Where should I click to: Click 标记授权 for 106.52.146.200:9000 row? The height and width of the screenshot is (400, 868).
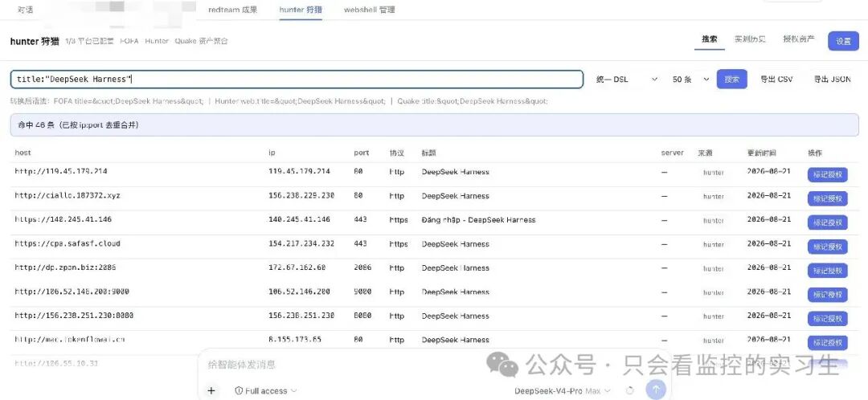827,295
